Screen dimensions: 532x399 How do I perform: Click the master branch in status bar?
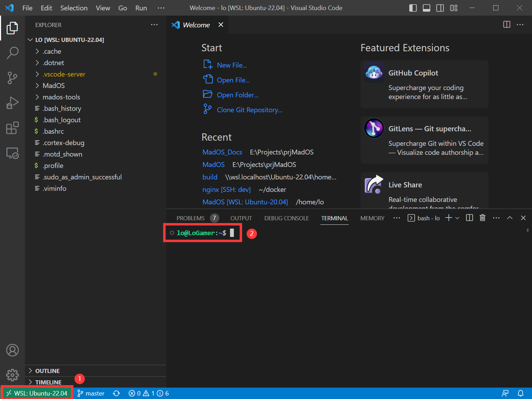(91, 393)
